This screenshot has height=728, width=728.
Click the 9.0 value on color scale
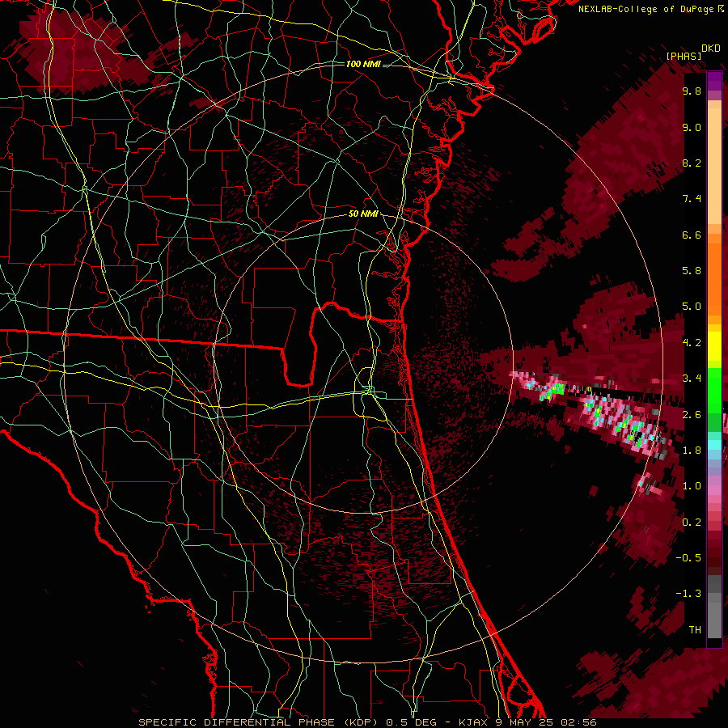click(692, 127)
